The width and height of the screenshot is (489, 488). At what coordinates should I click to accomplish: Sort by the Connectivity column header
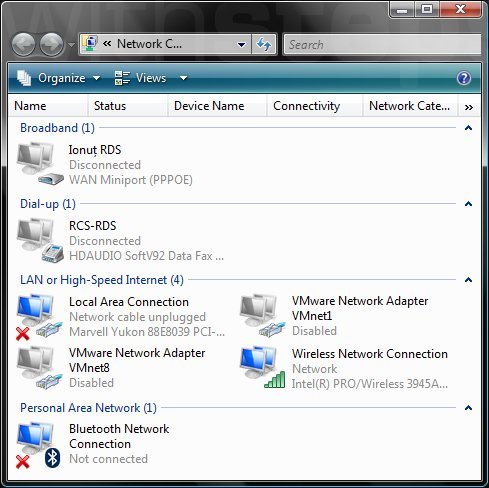tap(315, 106)
